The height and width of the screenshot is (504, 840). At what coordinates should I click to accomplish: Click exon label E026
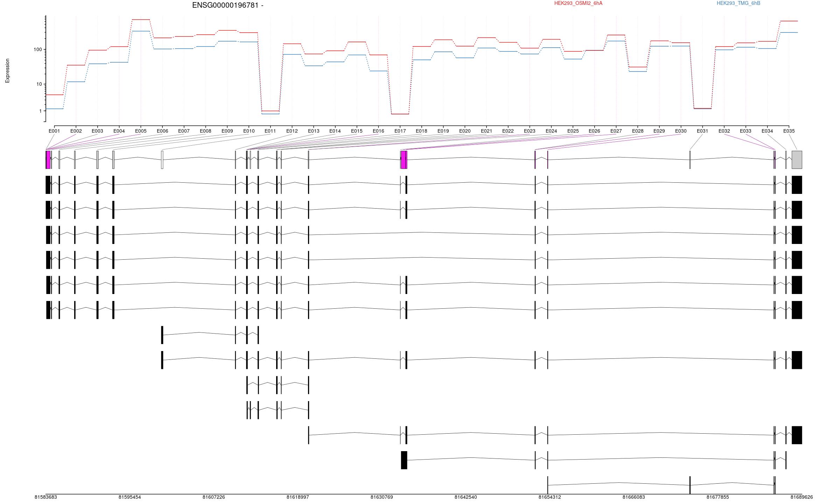(x=594, y=131)
